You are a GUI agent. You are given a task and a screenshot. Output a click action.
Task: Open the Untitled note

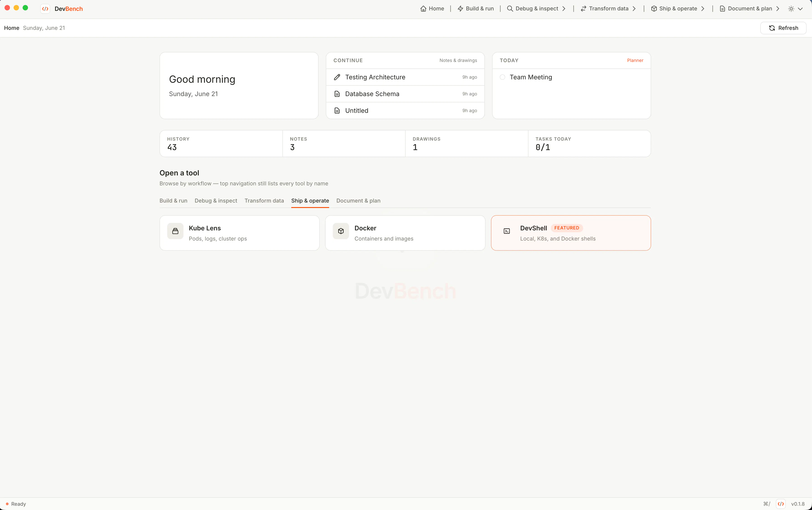(405, 111)
